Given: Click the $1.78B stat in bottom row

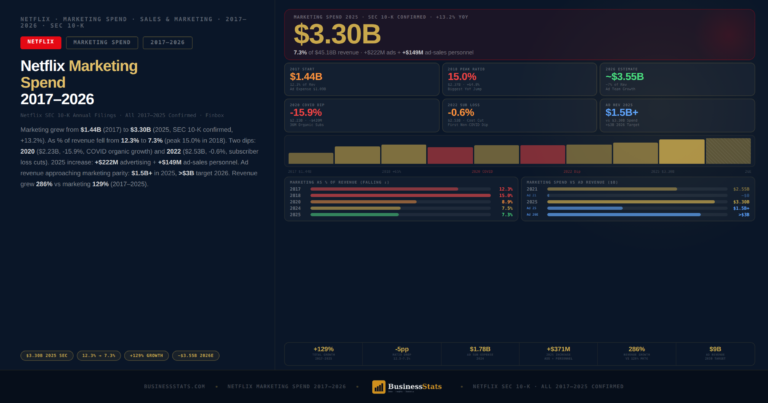Looking at the screenshot, I should 480,354.
